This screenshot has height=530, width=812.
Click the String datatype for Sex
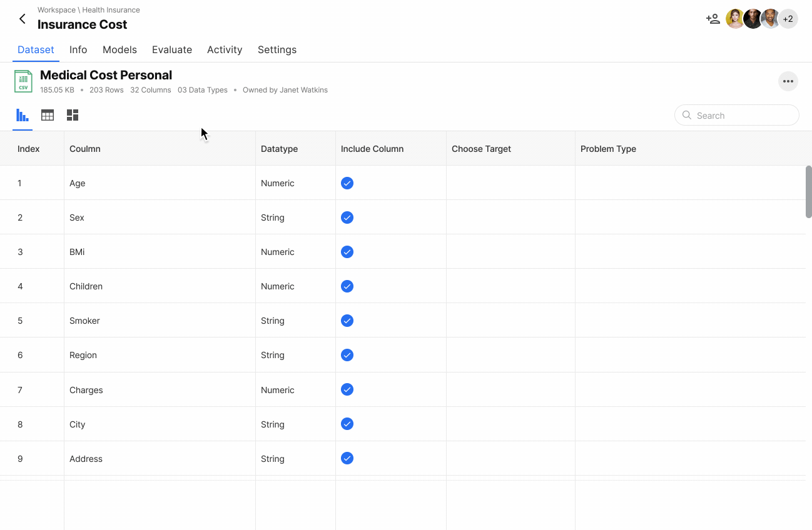tap(273, 217)
